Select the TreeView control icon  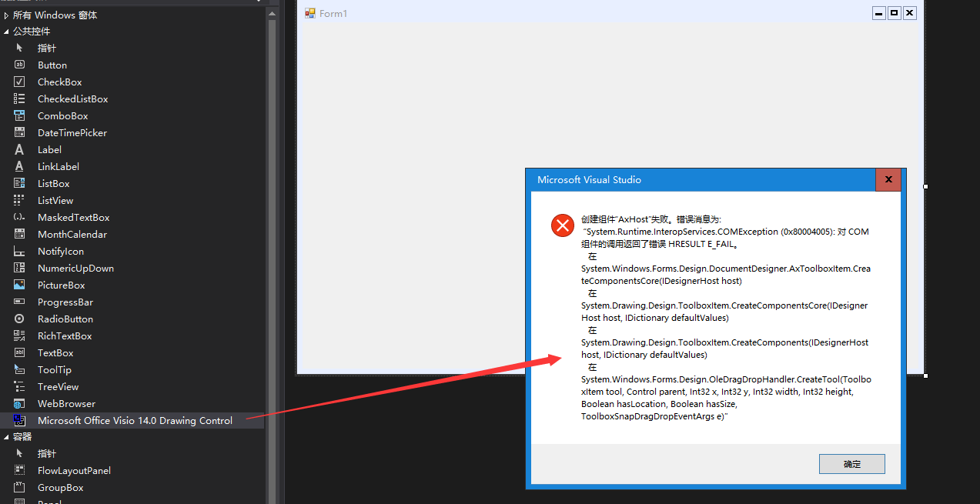(20, 387)
